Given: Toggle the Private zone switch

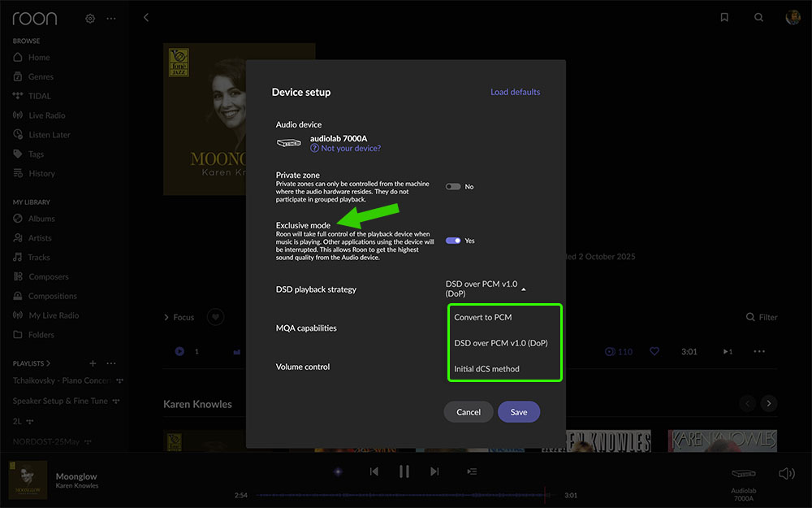Looking at the screenshot, I should coord(453,187).
